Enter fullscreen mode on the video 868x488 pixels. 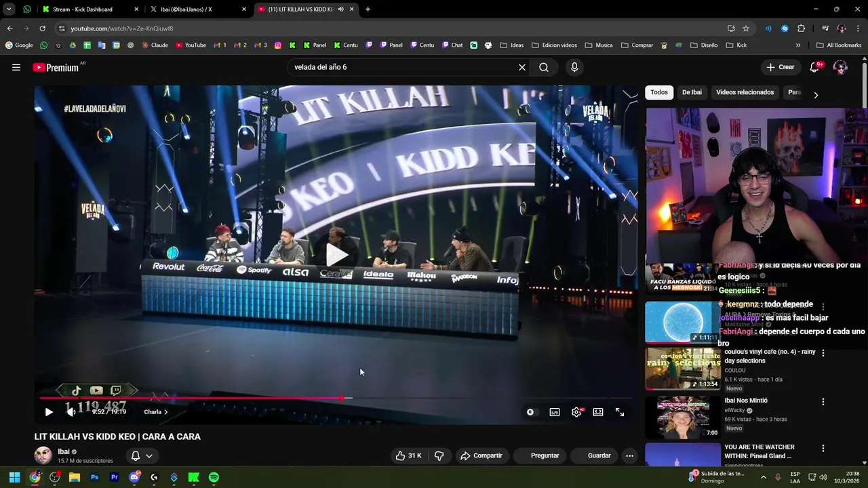click(x=620, y=412)
